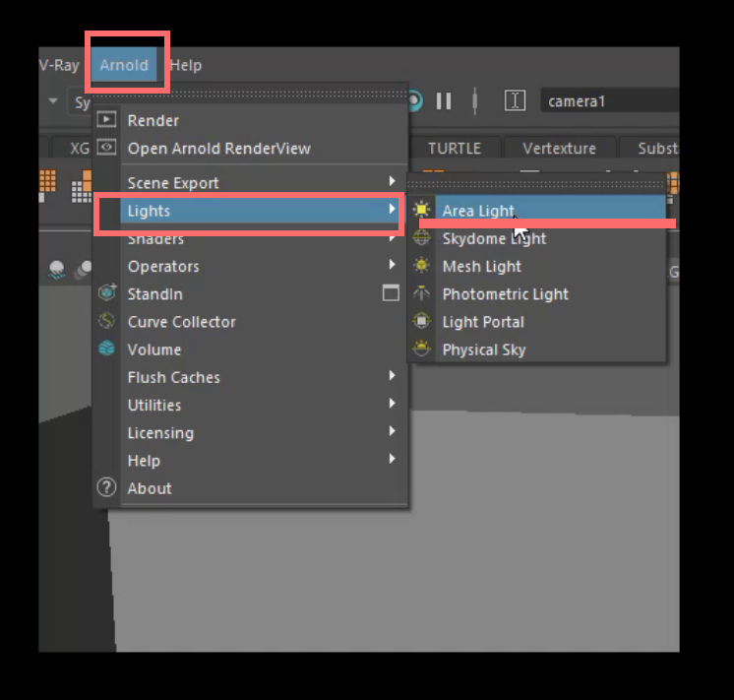
Task: Open About Arnold
Action: pyautogui.click(x=251, y=488)
